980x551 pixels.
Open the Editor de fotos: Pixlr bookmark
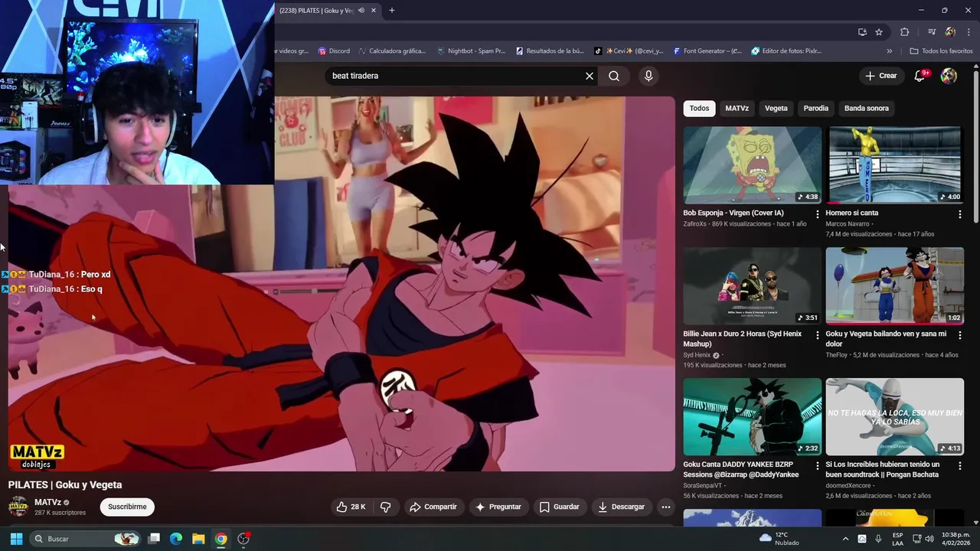click(786, 51)
